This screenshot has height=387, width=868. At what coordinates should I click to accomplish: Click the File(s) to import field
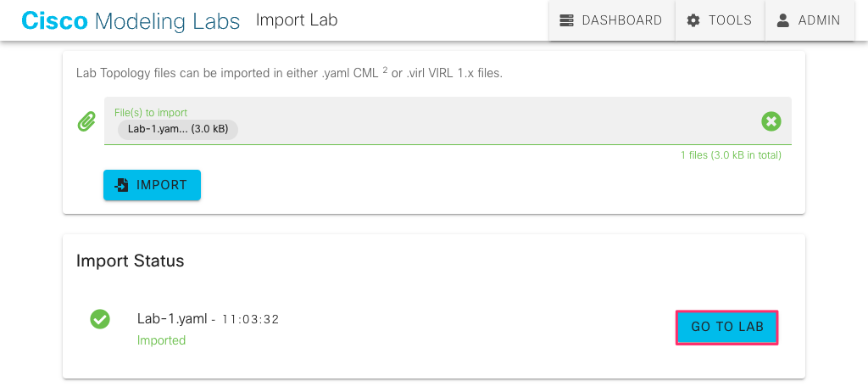[448, 121]
